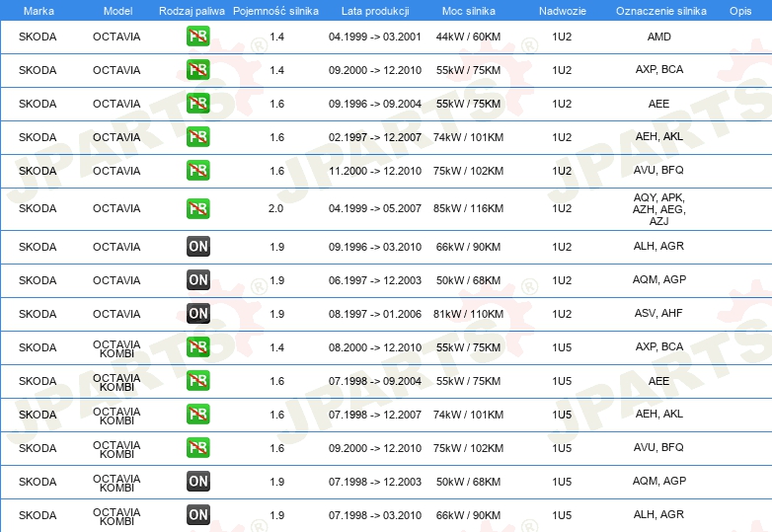Click the Rodzaj paliwa column header
This screenshot has height=532, width=772.
coord(192,11)
